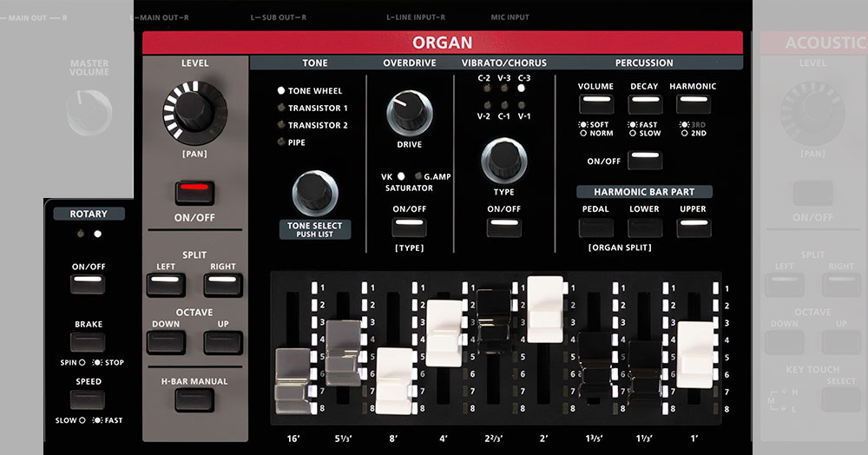Adjust the Vibrato/Chorus TYPE knob

coord(503,161)
